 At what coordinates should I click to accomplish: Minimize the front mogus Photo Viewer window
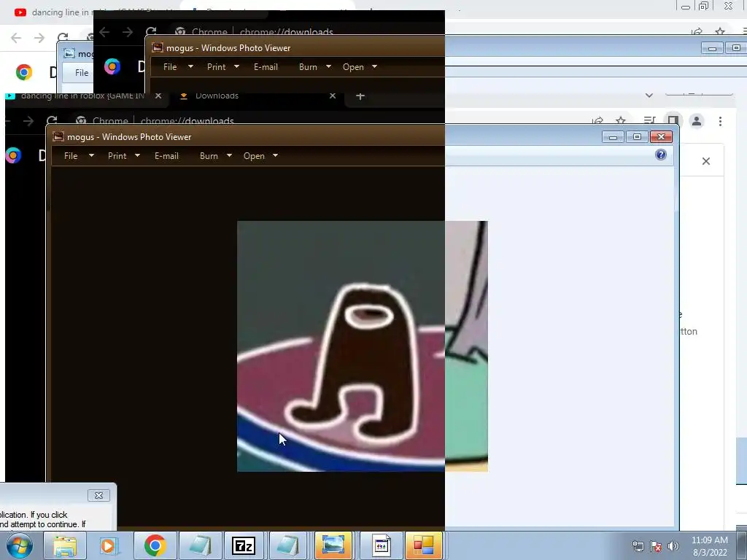(613, 137)
